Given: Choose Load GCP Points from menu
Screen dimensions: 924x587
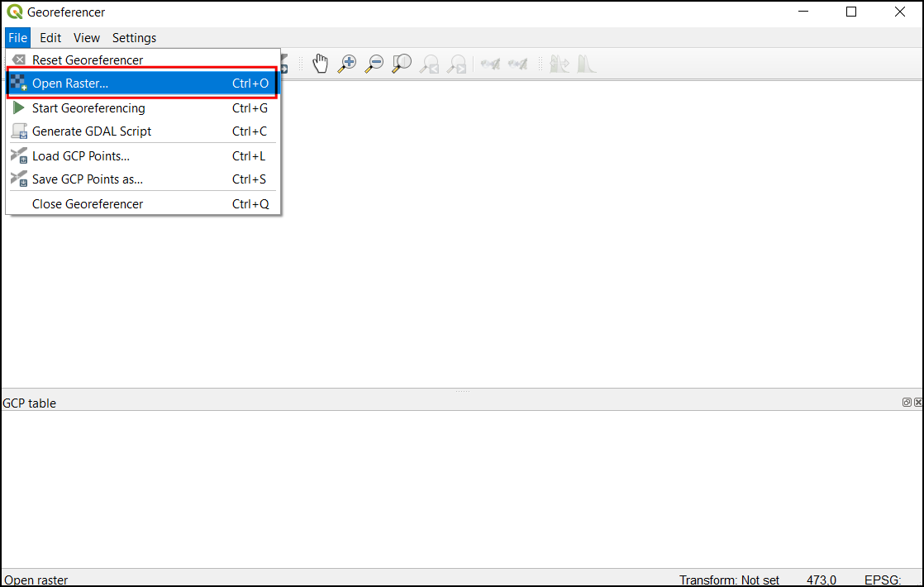Looking at the screenshot, I should coord(80,156).
